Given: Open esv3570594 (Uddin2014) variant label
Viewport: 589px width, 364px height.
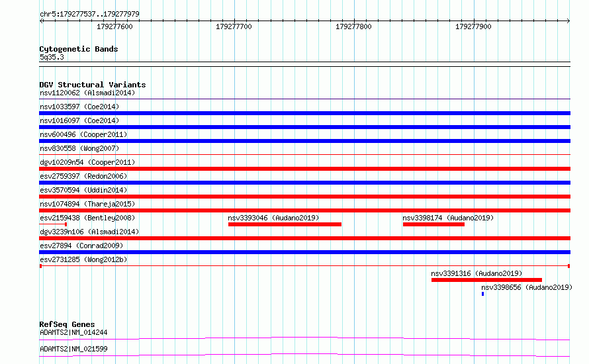Looking at the screenshot, I should pos(83,190).
